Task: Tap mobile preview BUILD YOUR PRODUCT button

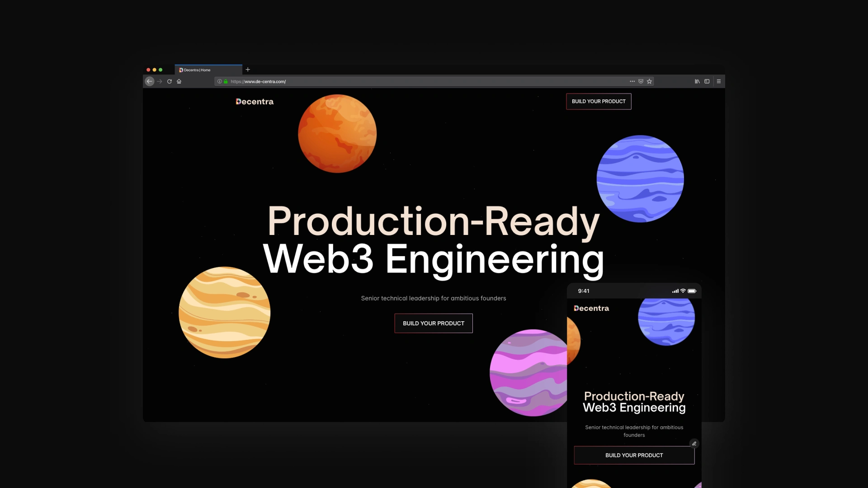Action: [634, 455]
